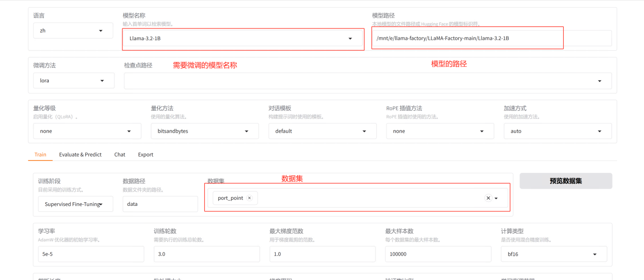Open the 微调方法 lora dropdown
The image size is (644, 280).
(74, 80)
